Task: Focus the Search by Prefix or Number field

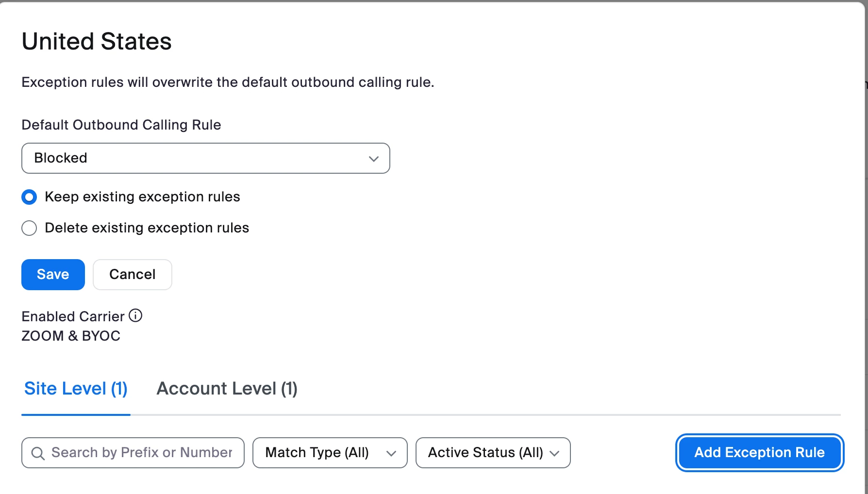Action: click(141, 453)
